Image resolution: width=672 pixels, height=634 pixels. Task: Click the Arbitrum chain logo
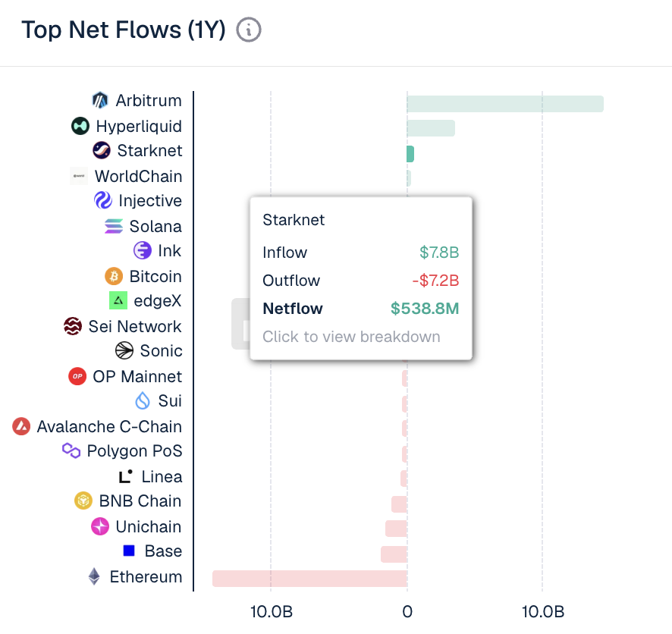pos(100,101)
